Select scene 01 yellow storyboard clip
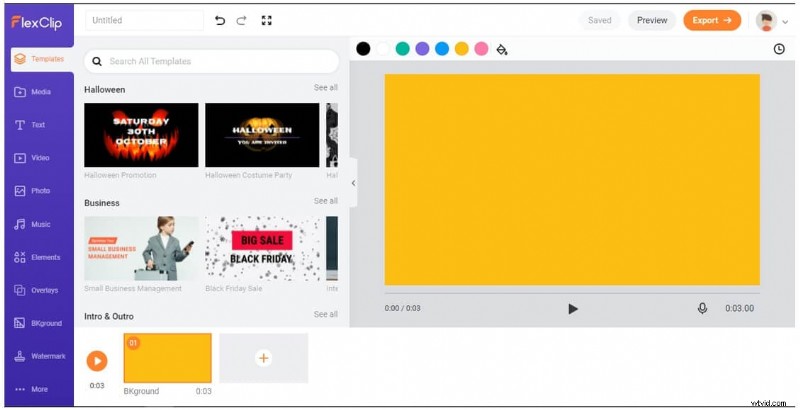 pos(168,358)
